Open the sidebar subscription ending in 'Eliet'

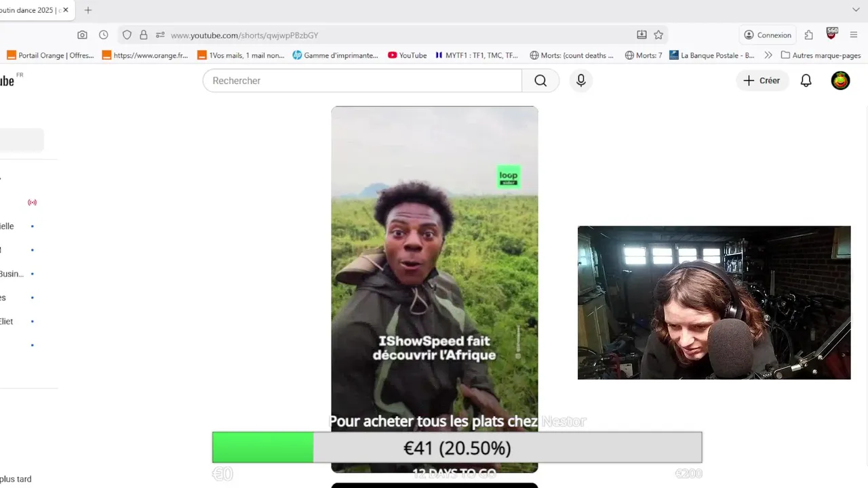7,321
